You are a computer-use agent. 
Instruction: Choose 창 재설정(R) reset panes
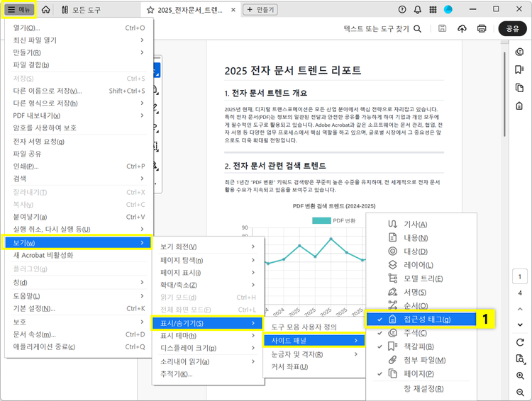(x=421, y=389)
